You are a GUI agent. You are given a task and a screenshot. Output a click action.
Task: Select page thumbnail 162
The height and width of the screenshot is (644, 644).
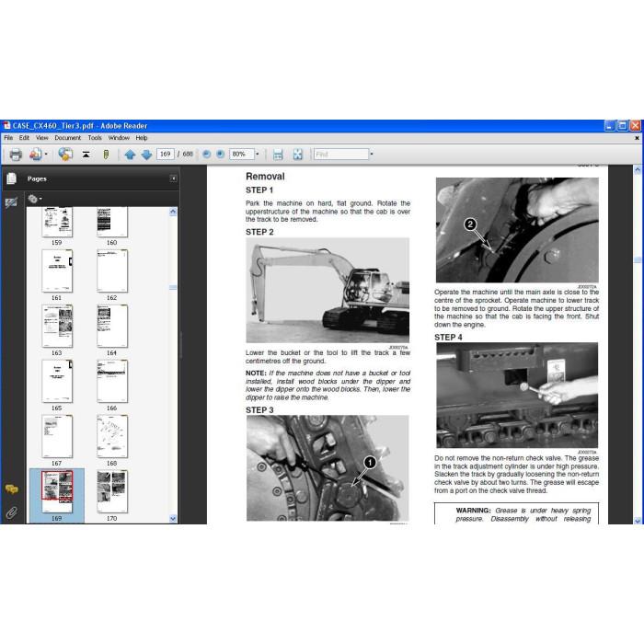112,271
